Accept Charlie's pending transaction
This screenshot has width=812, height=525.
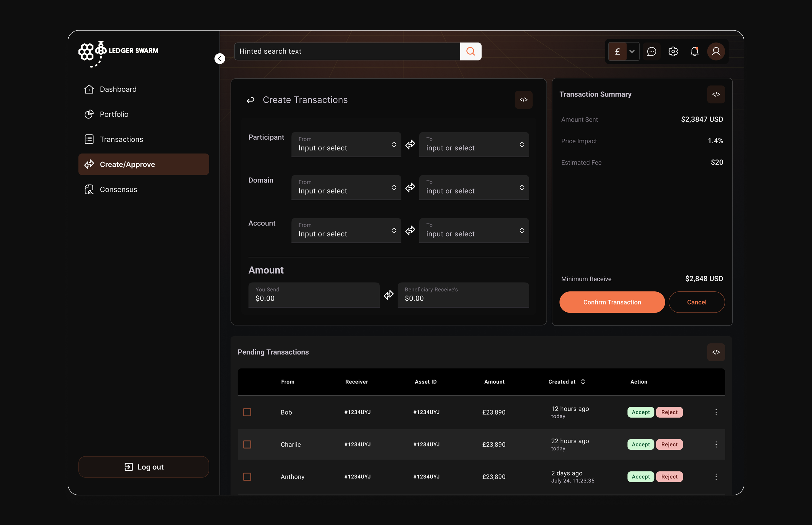[x=640, y=444]
